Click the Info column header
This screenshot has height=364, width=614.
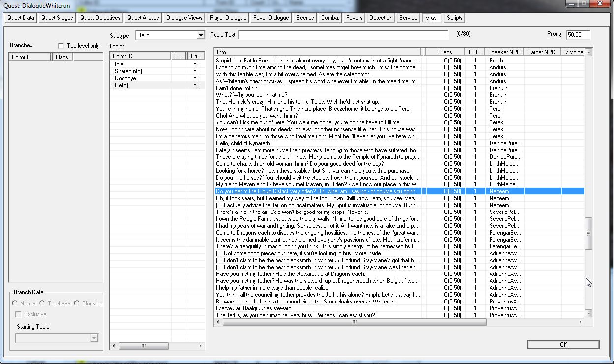[318, 52]
